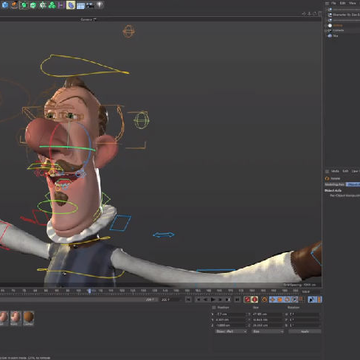Step to the previous keyframe
Image resolution: width=360 pixels, height=360 pixels.
[199, 299]
